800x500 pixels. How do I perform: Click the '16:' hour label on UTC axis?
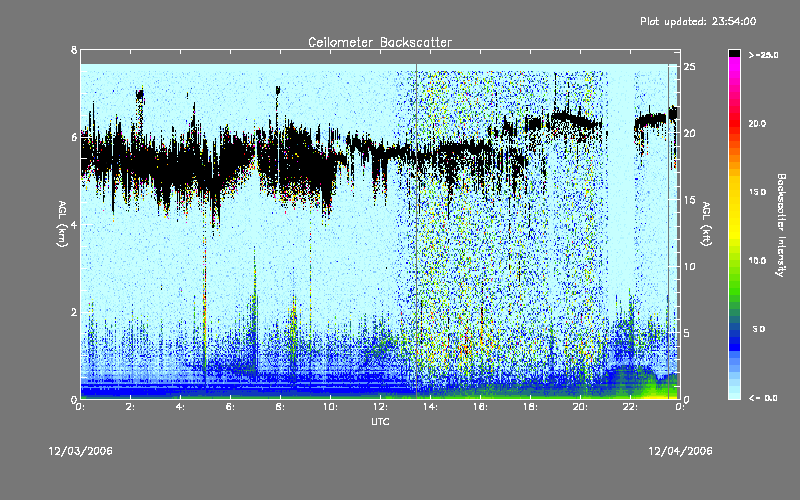(480, 407)
